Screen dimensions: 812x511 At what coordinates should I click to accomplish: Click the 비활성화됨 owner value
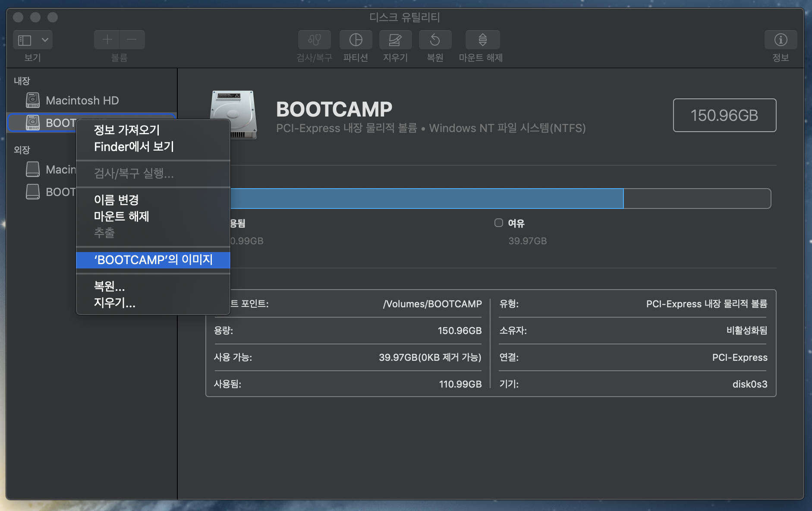pyautogui.click(x=747, y=331)
